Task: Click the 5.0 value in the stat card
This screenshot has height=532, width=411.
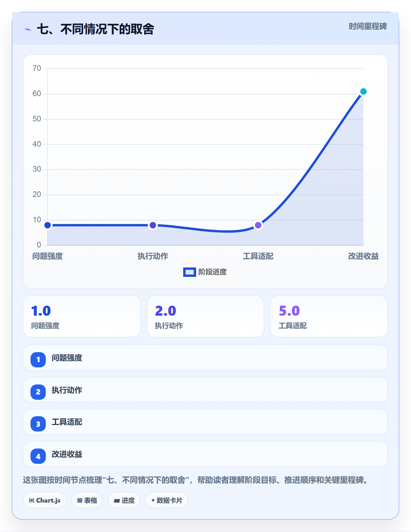Action: tap(289, 311)
